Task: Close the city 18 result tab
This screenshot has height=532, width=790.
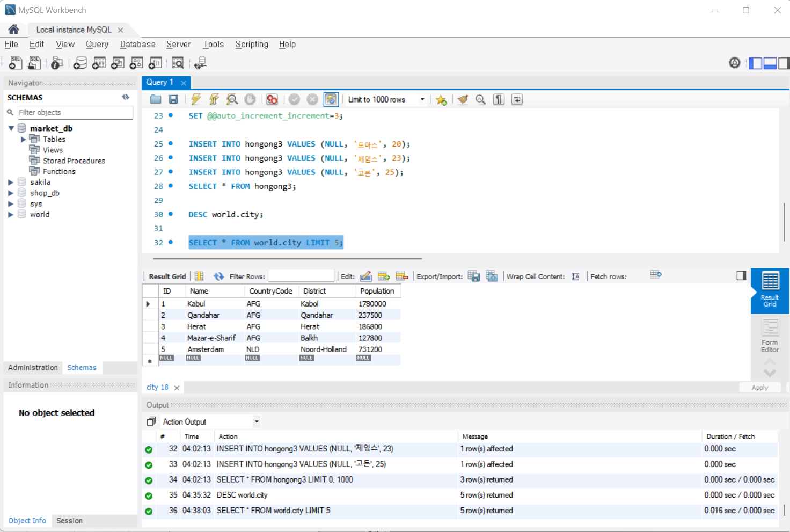Action: coord(177,388)
